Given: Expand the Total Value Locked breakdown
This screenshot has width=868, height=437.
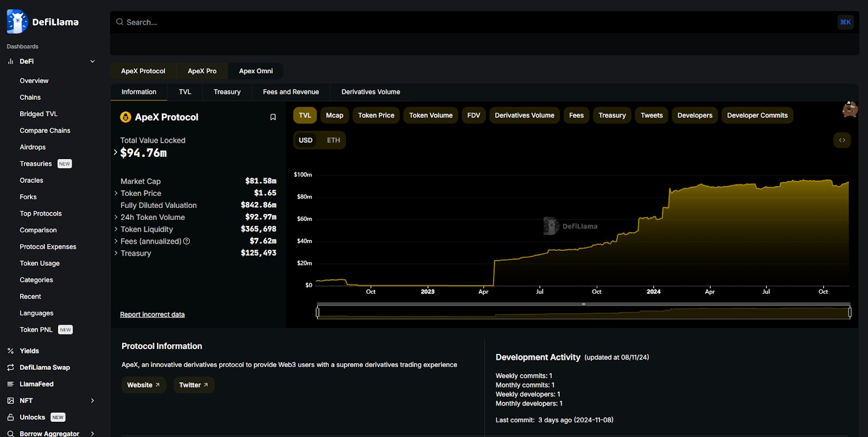Looking at the screenshot, I should point(116,153).
